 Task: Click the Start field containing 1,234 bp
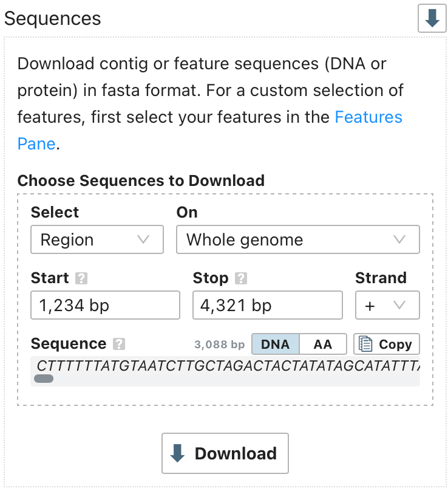105,305
